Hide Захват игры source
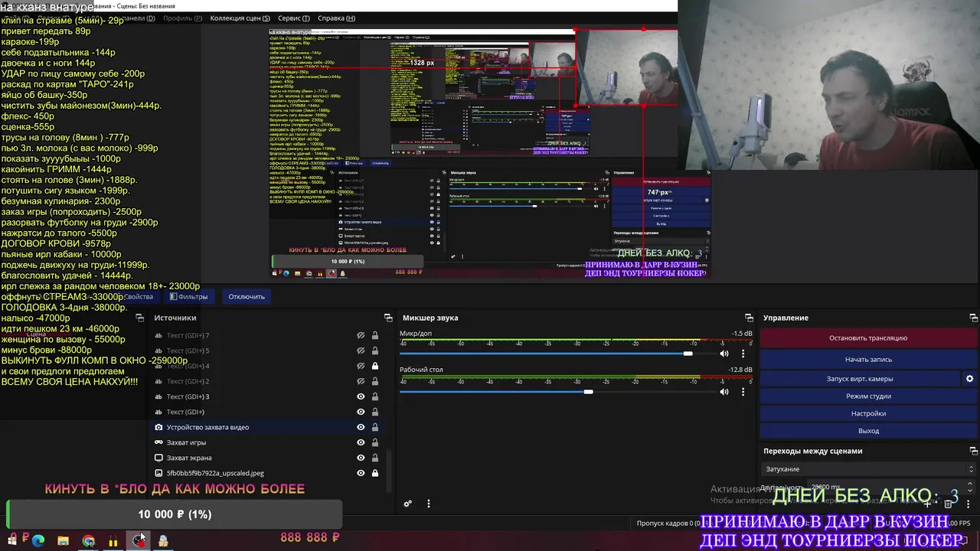Screen dimensions: 980x551 point(361,442)
